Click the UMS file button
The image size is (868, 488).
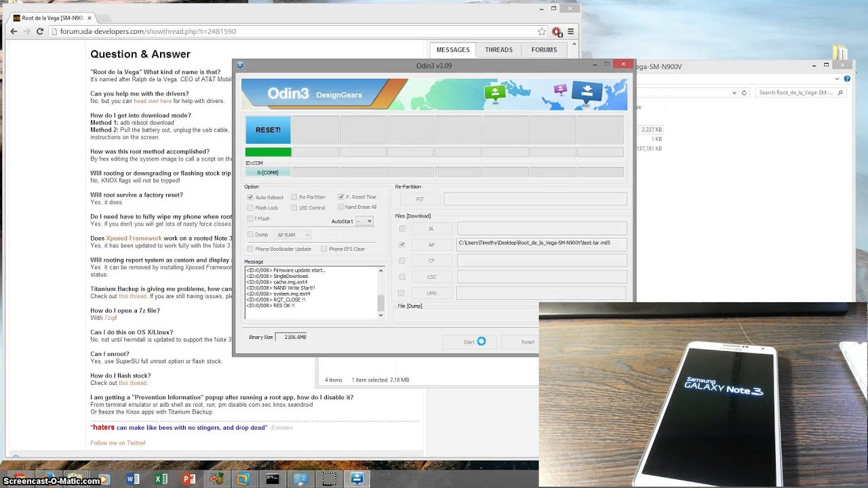[x=431, y=293]
